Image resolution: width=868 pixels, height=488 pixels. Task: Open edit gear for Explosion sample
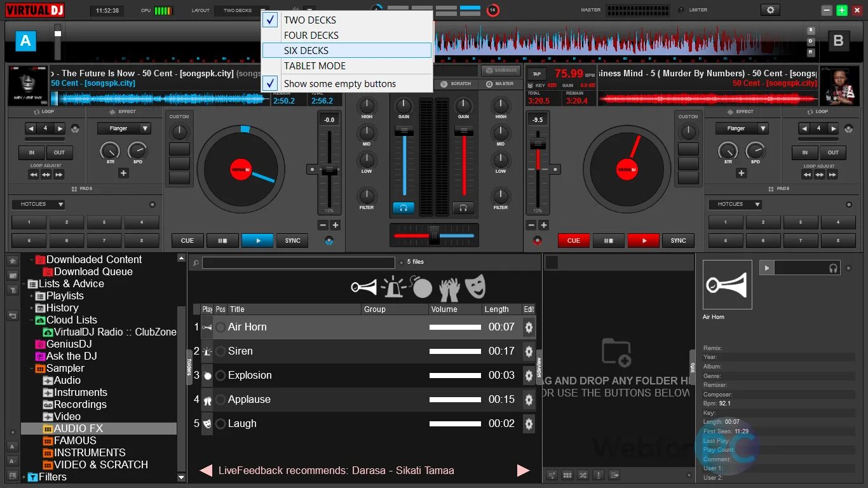click(x=529, y=376)
